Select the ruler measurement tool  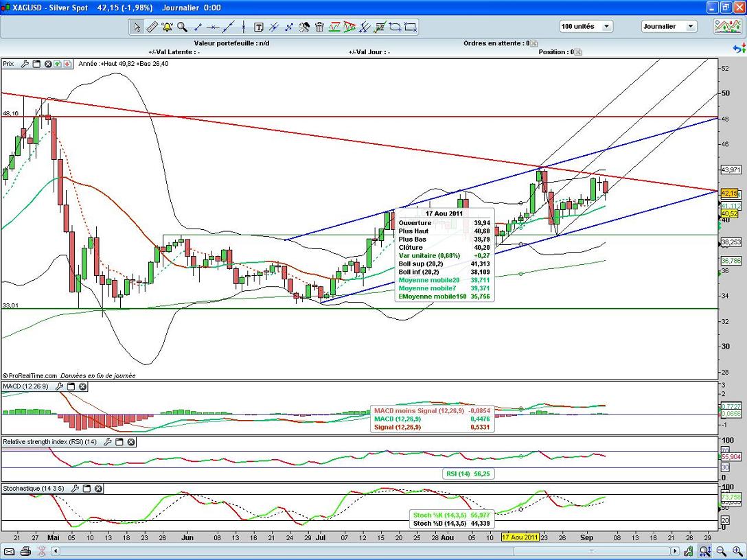[x=152, y=27]
